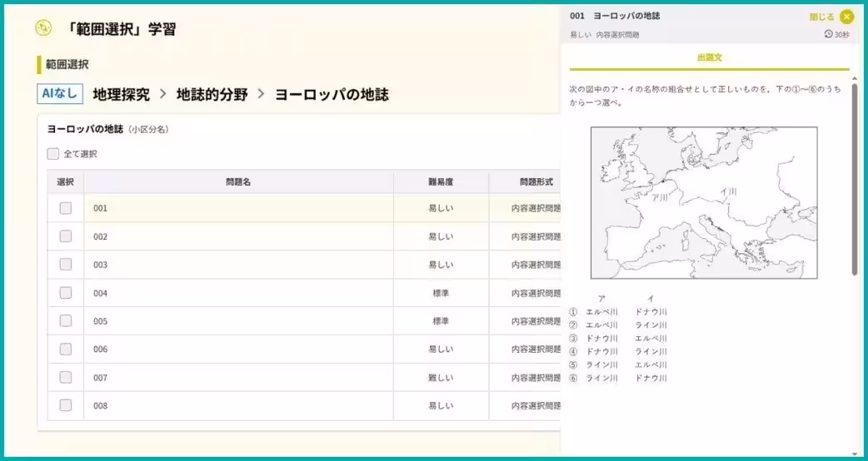Check the box for question 001
This screenshot has width=868, height=461.
66,208
